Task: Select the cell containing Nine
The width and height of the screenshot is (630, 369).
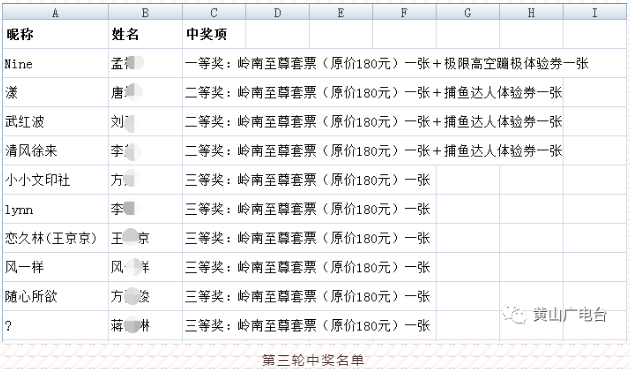Action: click(55, 64)
